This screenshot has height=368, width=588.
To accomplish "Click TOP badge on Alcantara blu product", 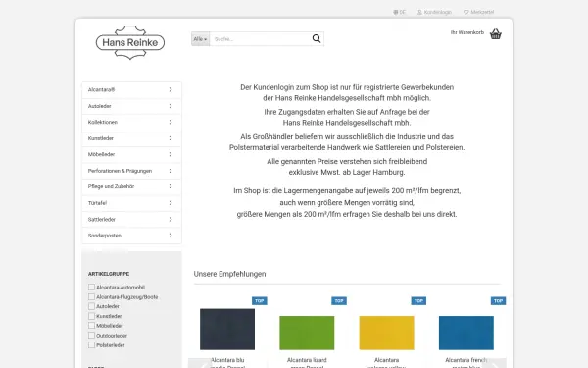I will [260, 301].
